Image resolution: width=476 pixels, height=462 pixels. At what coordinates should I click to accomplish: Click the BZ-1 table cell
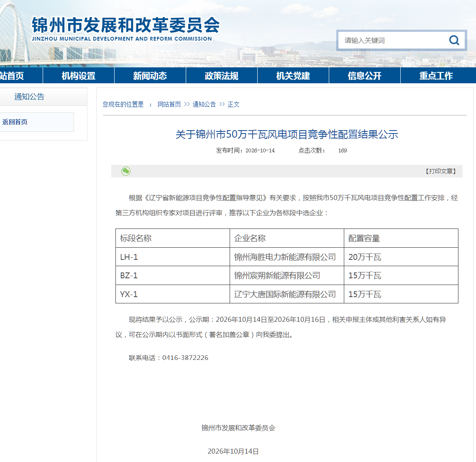click(x=173, y=275)
